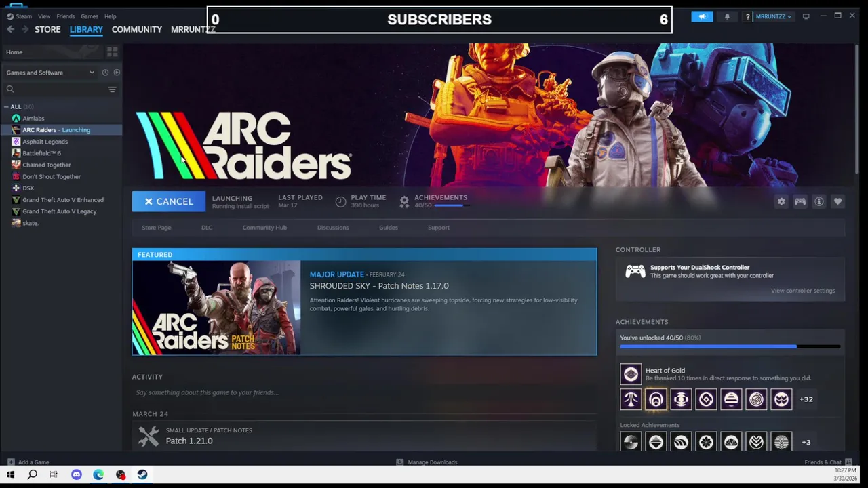Screen dimensions: 868x488
Task: Open the Support link
Action: [439, 228]
